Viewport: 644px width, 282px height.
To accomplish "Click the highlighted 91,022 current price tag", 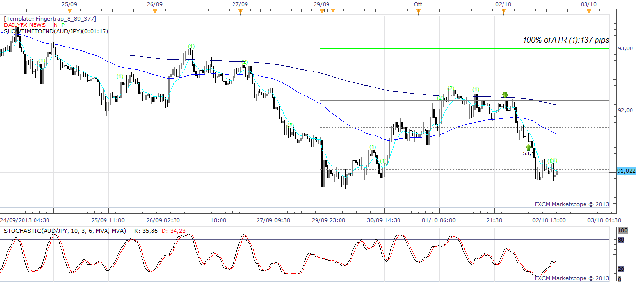I will (x=627, y=171).
